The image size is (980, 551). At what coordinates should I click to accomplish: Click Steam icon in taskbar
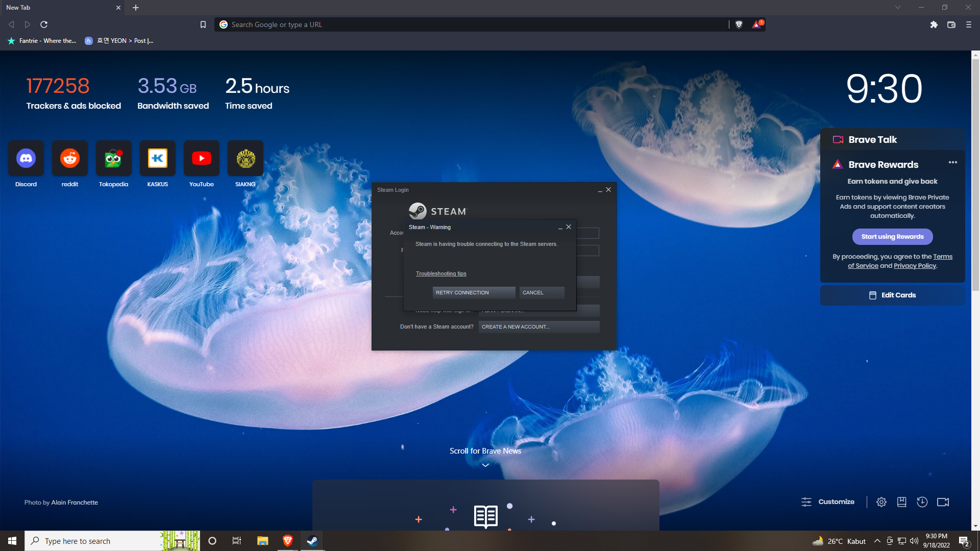(312, 541)
